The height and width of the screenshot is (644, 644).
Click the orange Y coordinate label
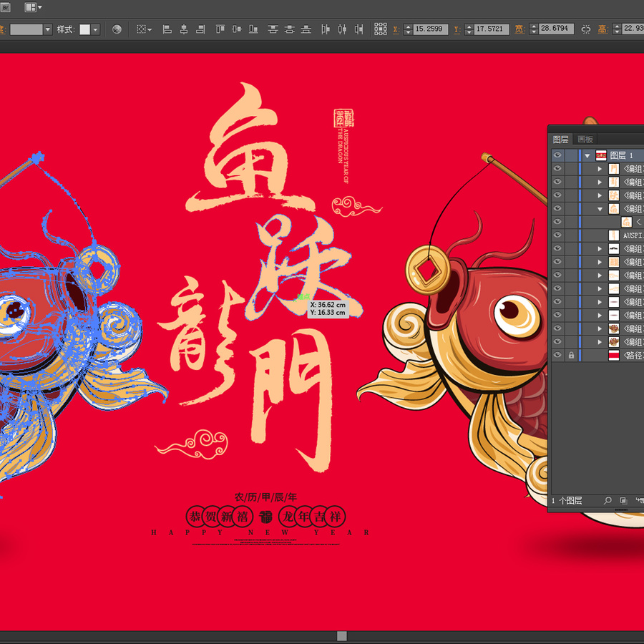tap(457, 29)
